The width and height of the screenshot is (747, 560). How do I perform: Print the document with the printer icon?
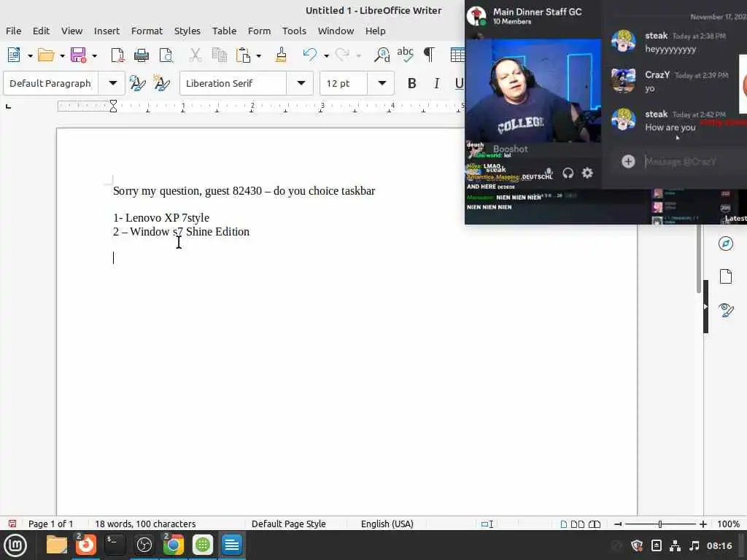[142, 55]
